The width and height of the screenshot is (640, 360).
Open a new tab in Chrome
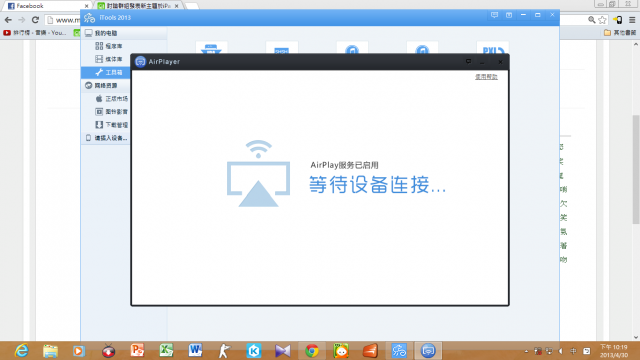click(x=191, y=6)
